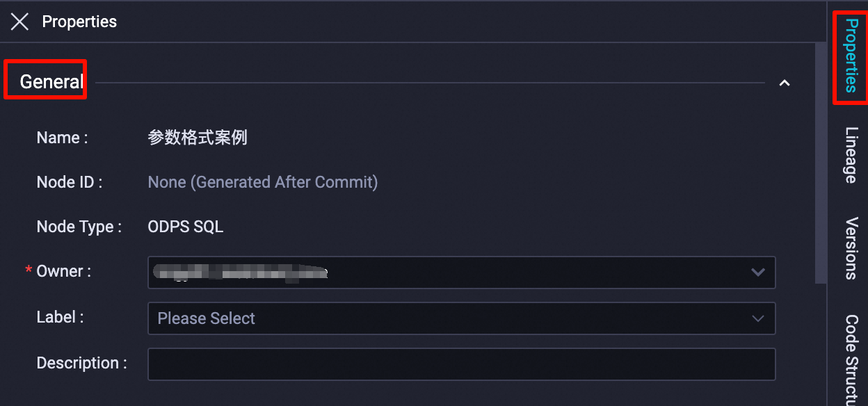Screen dimensions: 868x406
Task: Click the 'None (Generated After Commit)' text
Action: pyautogui.click(x=262, y=182)
